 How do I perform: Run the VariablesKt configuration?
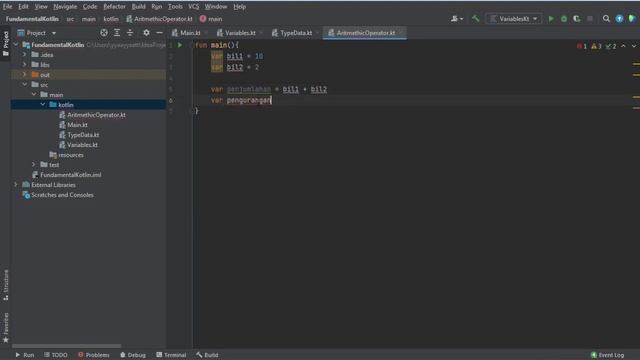pyautogui.click(x=551, y=19)
